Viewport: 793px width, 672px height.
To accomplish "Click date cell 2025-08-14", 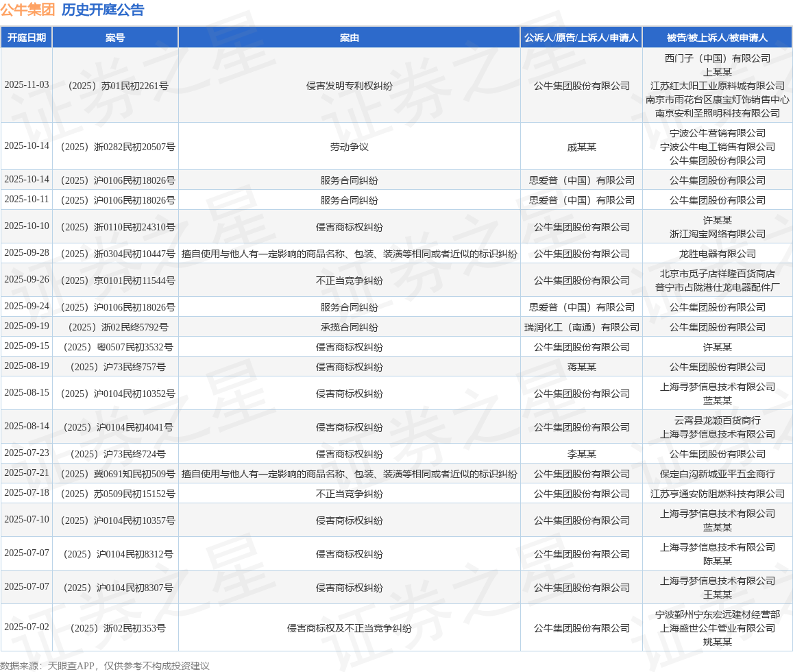I will [x=27, y=426].
